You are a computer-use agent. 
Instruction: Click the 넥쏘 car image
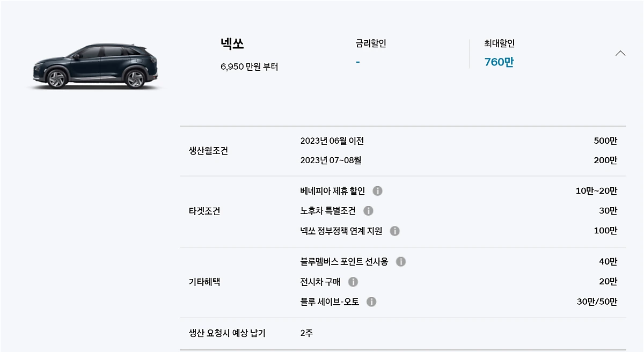click(95, 67)
